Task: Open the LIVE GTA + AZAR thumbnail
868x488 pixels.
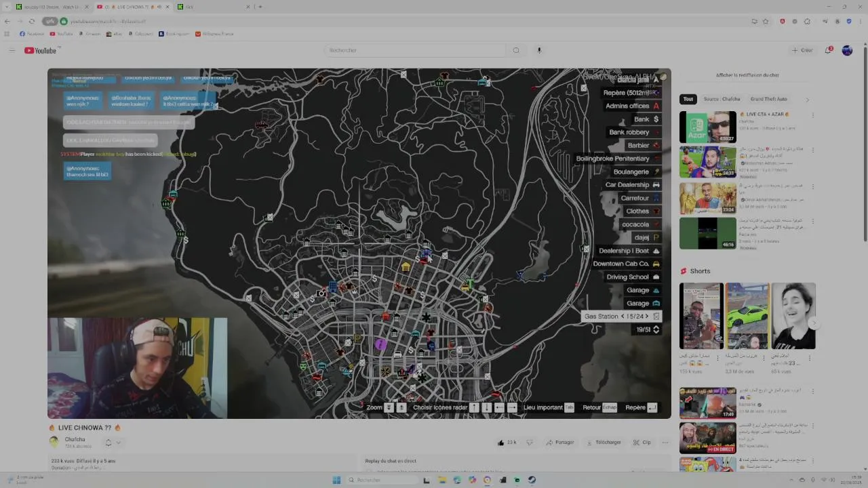Action: [x=707, y=127]
